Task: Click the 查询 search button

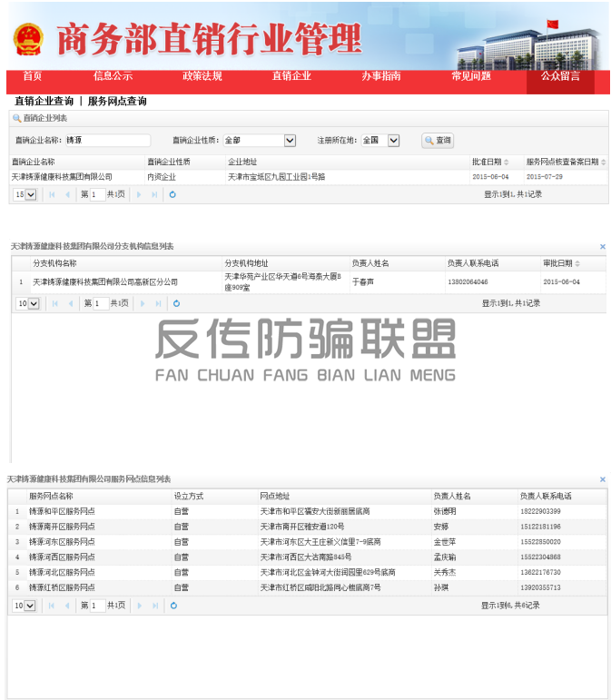Action: click(x=438, y=141)
